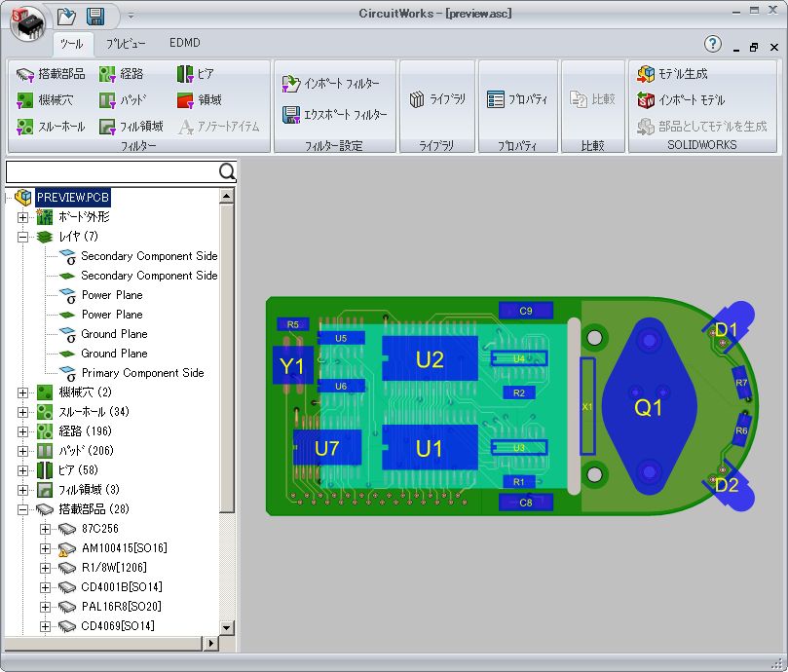Select component U2 on the board
This screenshot has width=788, height=672.
[430, 358]
